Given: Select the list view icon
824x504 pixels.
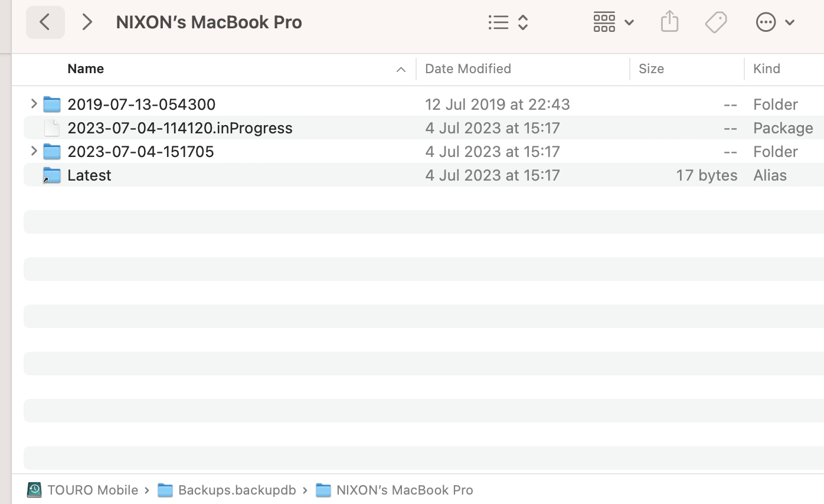Looking at the screenshot, I should point(499,22).
